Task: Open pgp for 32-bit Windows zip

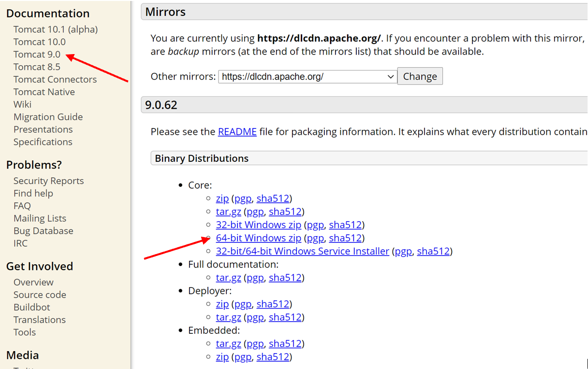Action: point(315,225)
